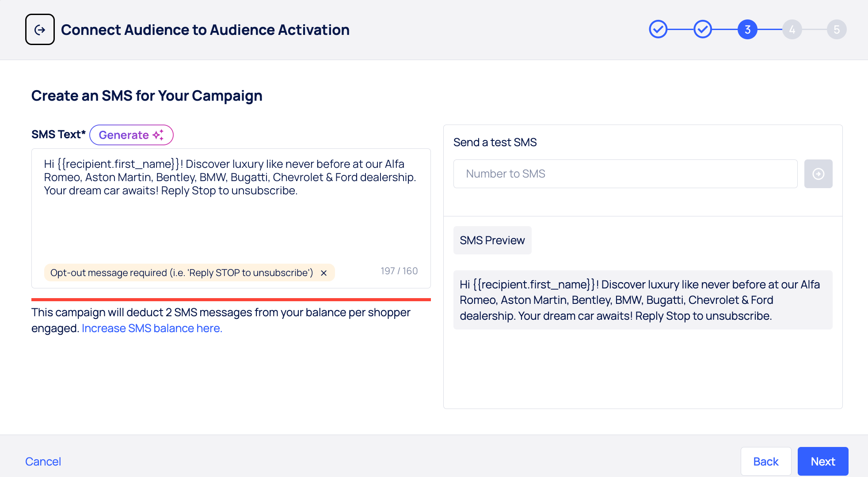
Task: Jump to step 5 in progress
Action: (x=837, y=30)
